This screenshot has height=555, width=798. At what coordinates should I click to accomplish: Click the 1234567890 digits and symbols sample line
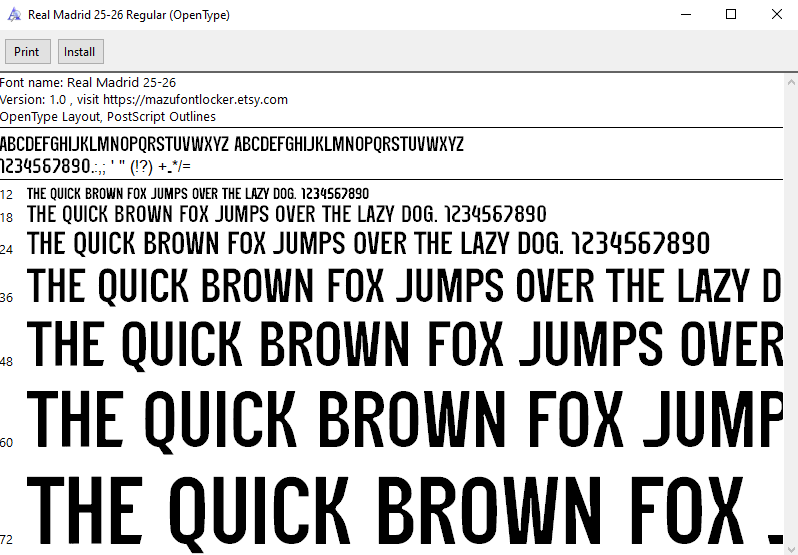[x=95, y=165]
